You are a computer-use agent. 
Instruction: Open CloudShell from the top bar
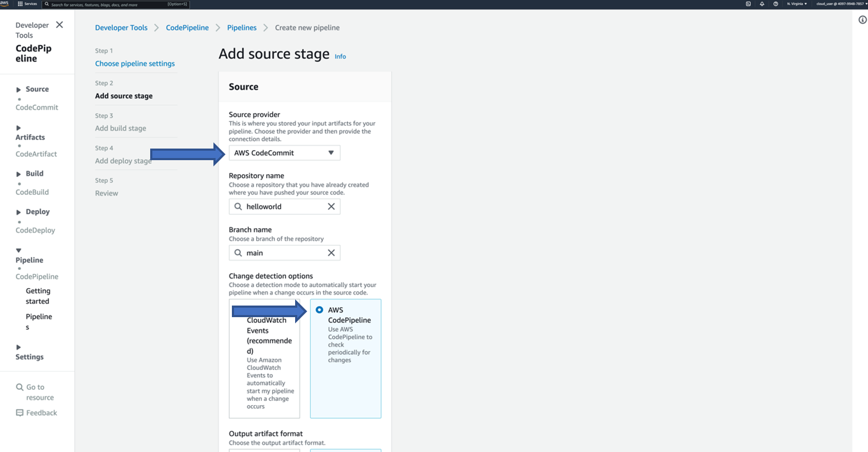coord(748,4)
